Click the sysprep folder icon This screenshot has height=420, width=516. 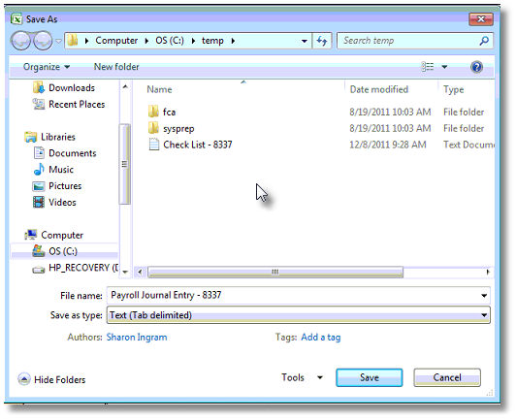[x=153, y=128]
